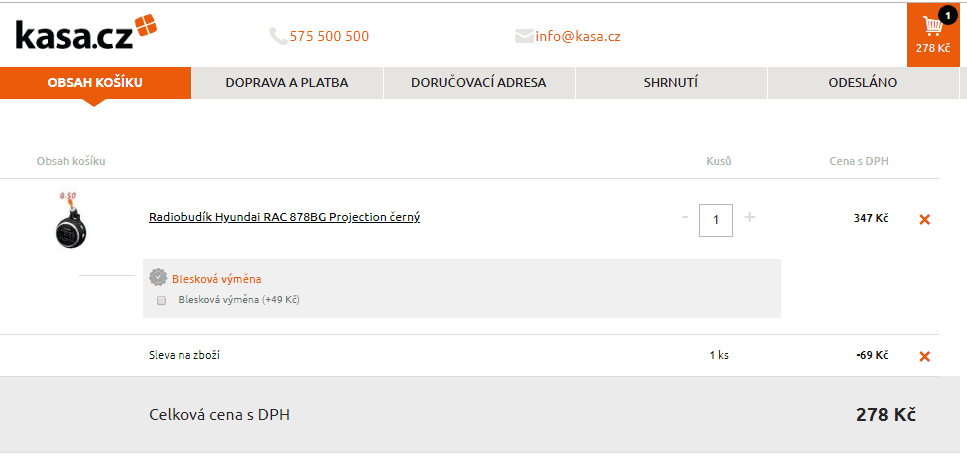
Task: Enable the Blesková výměna (+49 Kč) checkbox
Action: 162,301
